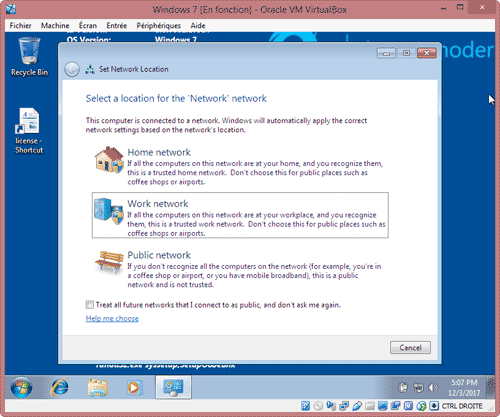Click the guest volume speaker icon
500x417 pixels.
tap(433, 388)
